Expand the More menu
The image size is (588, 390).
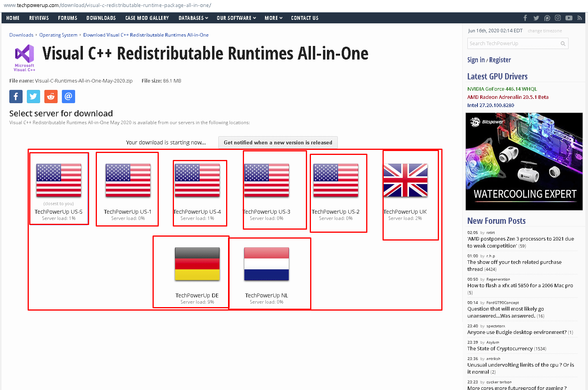274,18
